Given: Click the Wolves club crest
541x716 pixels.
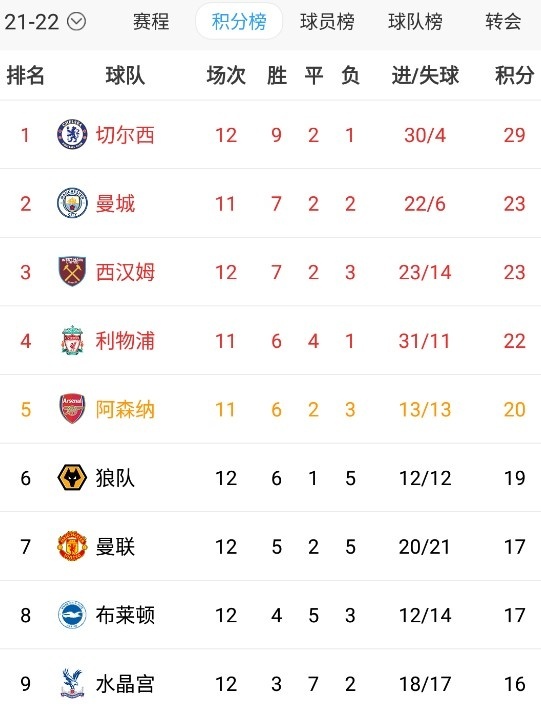Looking at the screenshot, I should [x=72, y=478].
